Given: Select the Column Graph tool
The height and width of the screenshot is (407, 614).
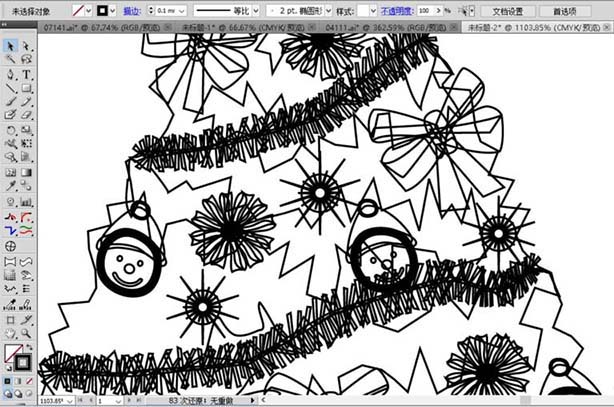Looking at the screenshot, I should pos(26,202).
